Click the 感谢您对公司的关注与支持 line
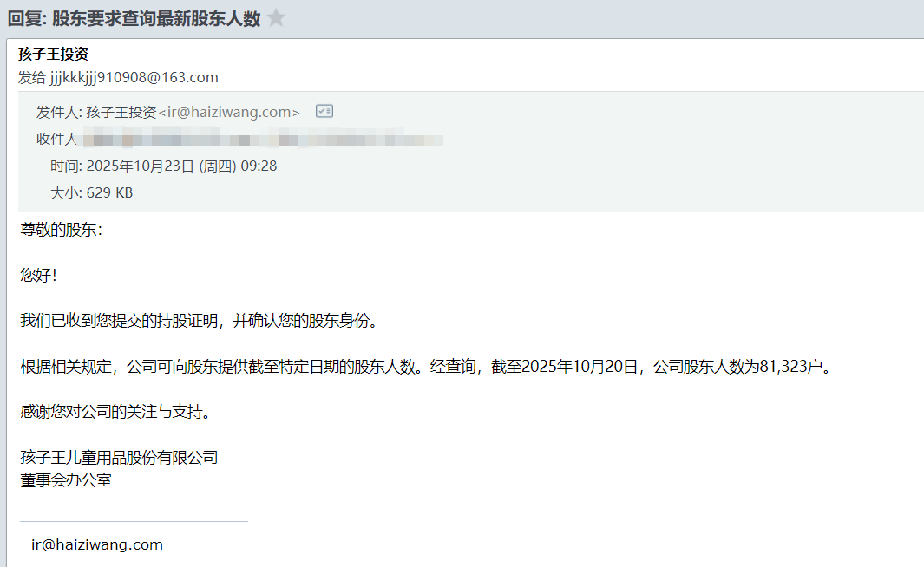This screenshot has width=924, height=567. pos(115,412)
